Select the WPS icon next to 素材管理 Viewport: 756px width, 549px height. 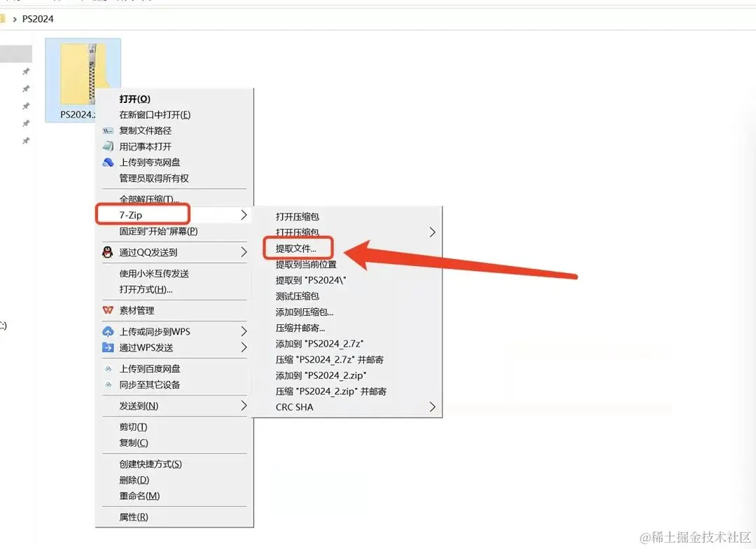pyautogui.click(x=106, y=310)
